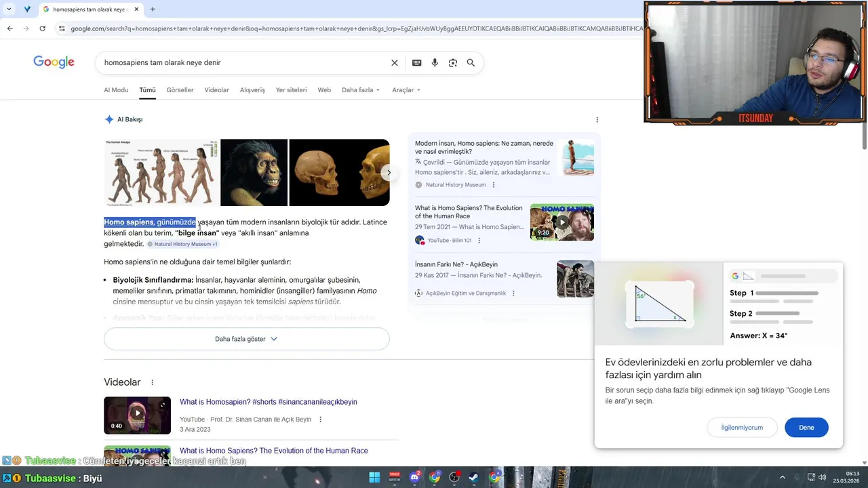
Task: Open the tab search dropdown in title bar
Action: click(9, 9)
